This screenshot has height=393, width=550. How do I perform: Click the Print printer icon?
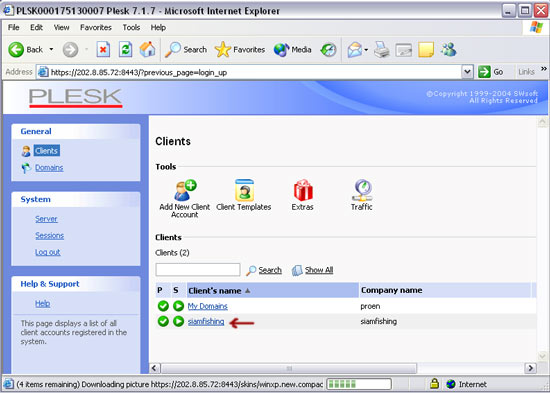pos(382,50)
